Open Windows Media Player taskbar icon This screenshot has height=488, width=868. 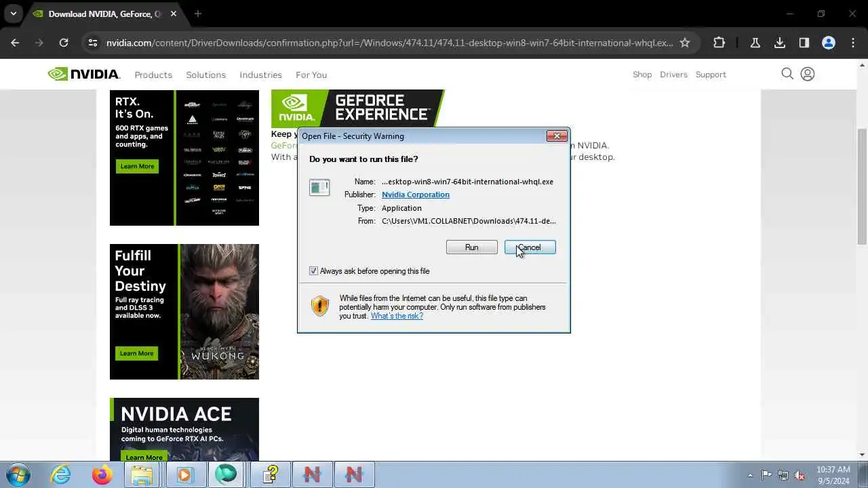184,474
